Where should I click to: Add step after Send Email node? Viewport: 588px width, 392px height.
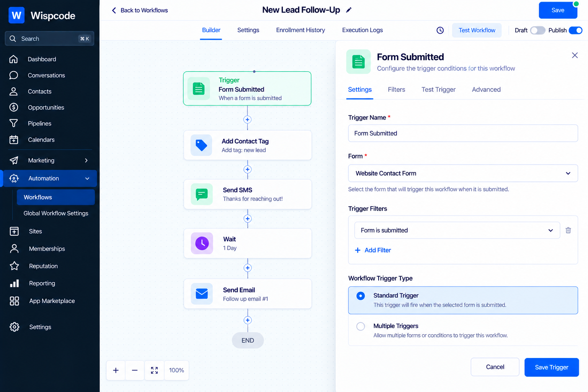tap(247, 320)
